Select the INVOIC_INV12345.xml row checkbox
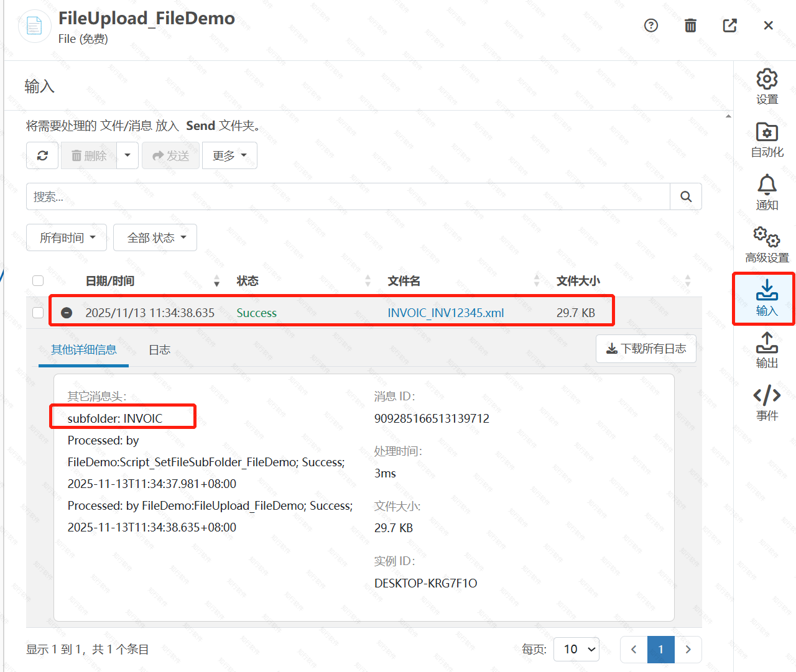 coord(38,312)
